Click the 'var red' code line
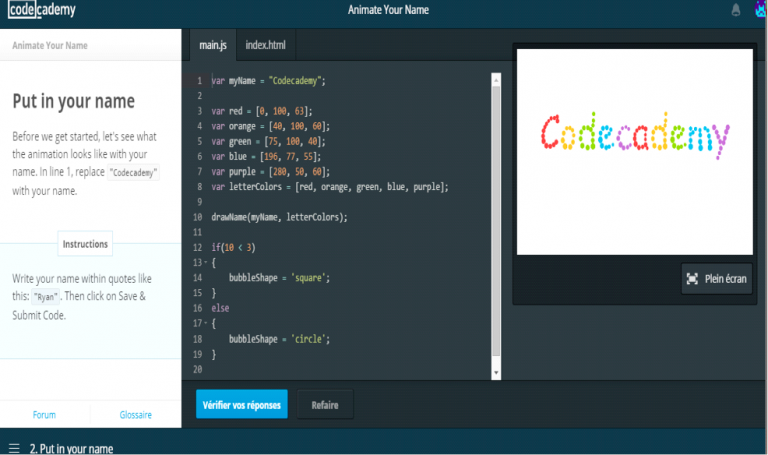Screen dimensions: 768x455 pos(262,111)
